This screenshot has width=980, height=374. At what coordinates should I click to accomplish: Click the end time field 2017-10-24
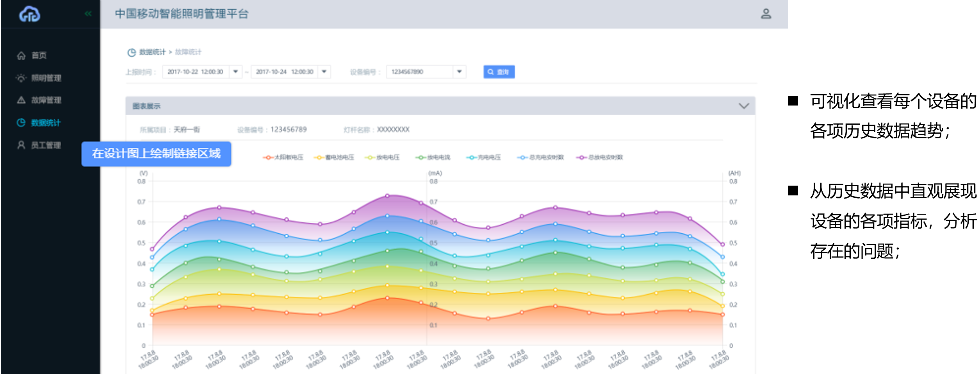coord(284,72)
